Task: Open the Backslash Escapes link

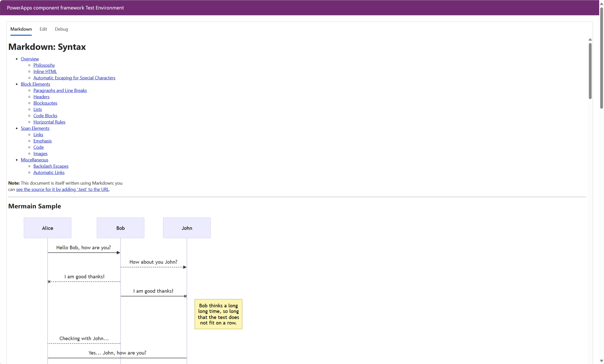Action: tap(51, 166)
